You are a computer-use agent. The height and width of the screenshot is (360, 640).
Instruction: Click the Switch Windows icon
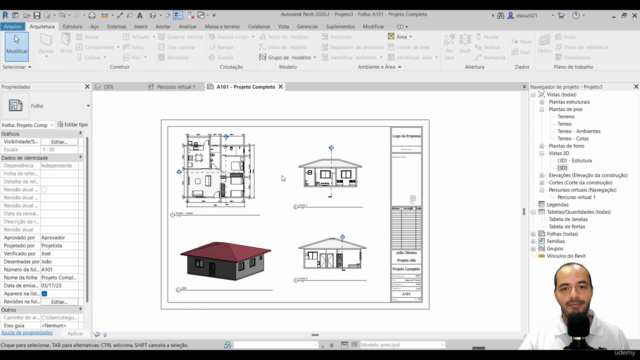click(201, 16)
